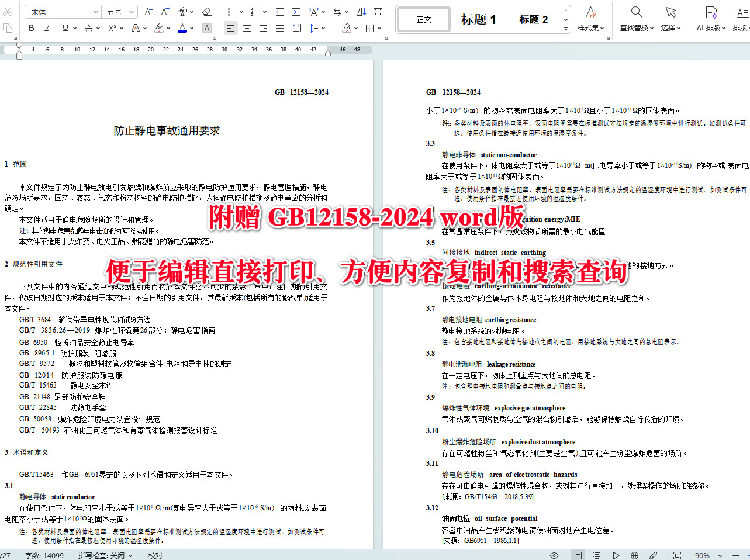This screenshot has height=560, width=750.
Task: Open the 90% zoom level menu
Action: [708, 555]
